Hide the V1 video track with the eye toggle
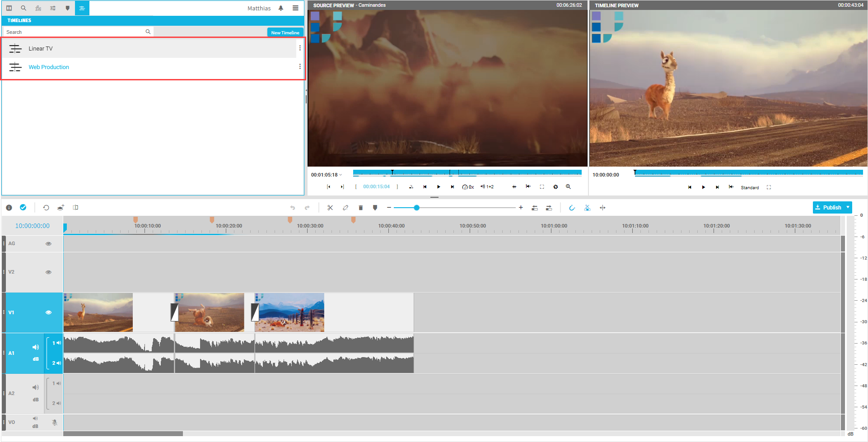 point(48,312)
